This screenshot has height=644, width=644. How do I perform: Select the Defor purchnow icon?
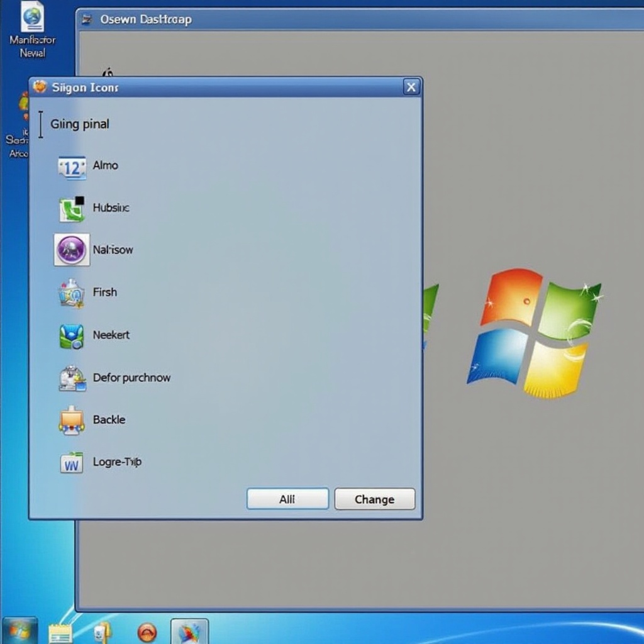(72, 378)
